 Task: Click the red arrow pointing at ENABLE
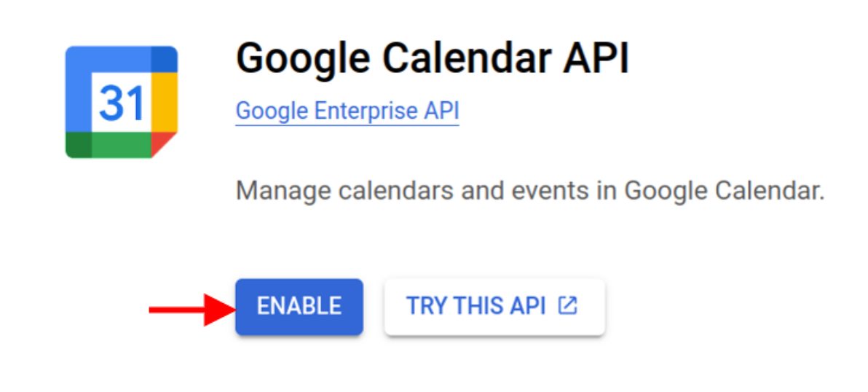click(190, 310)
